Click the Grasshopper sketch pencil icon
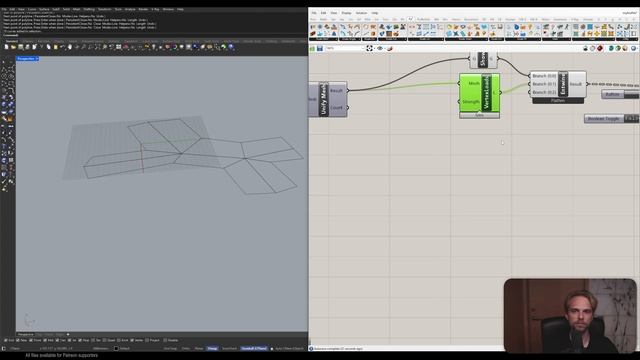This screenshot has height=360, width=640. [390, 48]
